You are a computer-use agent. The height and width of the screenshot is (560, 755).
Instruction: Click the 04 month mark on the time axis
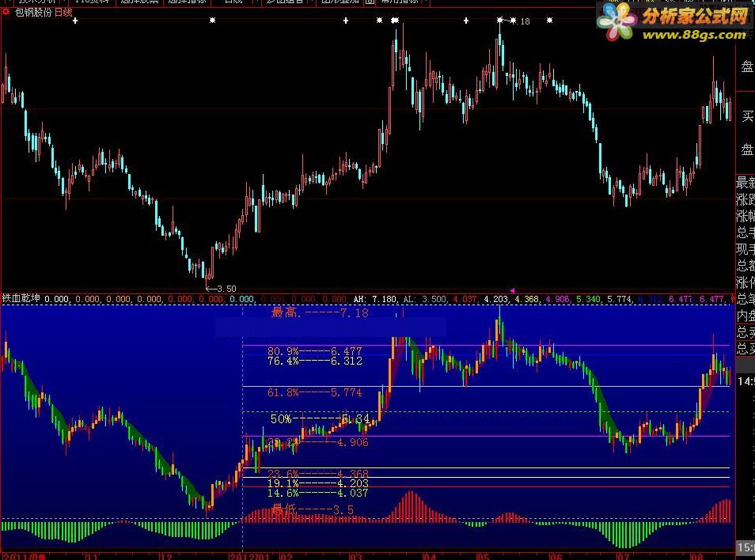[430, 556]
